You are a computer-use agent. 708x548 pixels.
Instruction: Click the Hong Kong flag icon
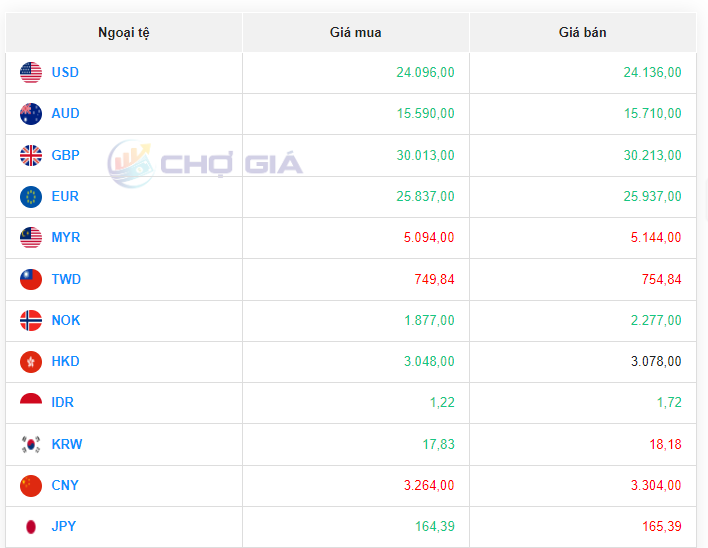tap(31, 362)
